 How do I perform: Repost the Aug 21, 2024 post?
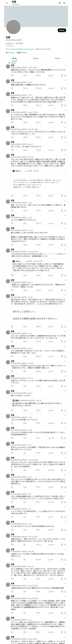tap(24, 122)
